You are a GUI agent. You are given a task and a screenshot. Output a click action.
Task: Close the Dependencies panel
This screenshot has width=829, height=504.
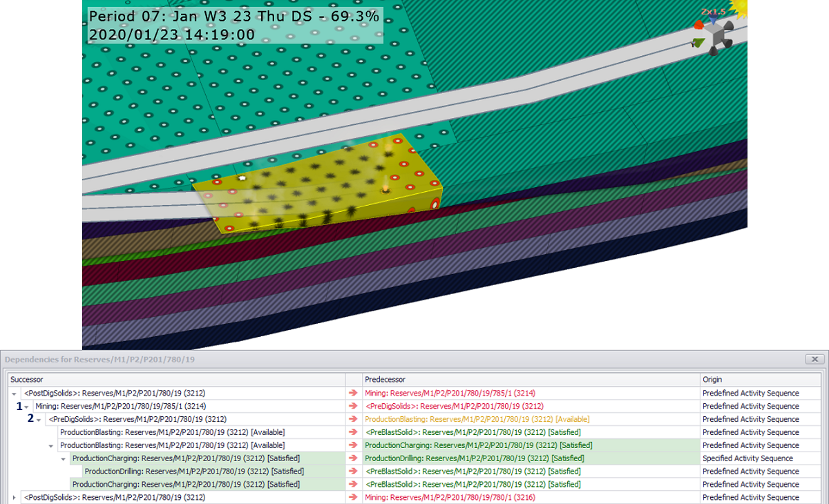(815, 359)
